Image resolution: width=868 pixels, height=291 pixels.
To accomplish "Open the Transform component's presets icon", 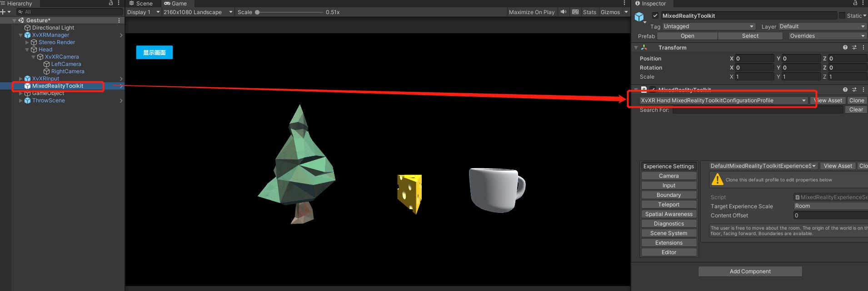I will tap(854, 47).
